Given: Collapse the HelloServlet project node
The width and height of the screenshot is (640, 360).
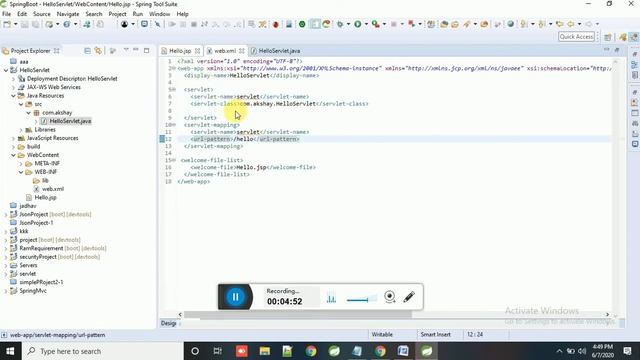Looking at the screenshot, I should coord(6,70).
